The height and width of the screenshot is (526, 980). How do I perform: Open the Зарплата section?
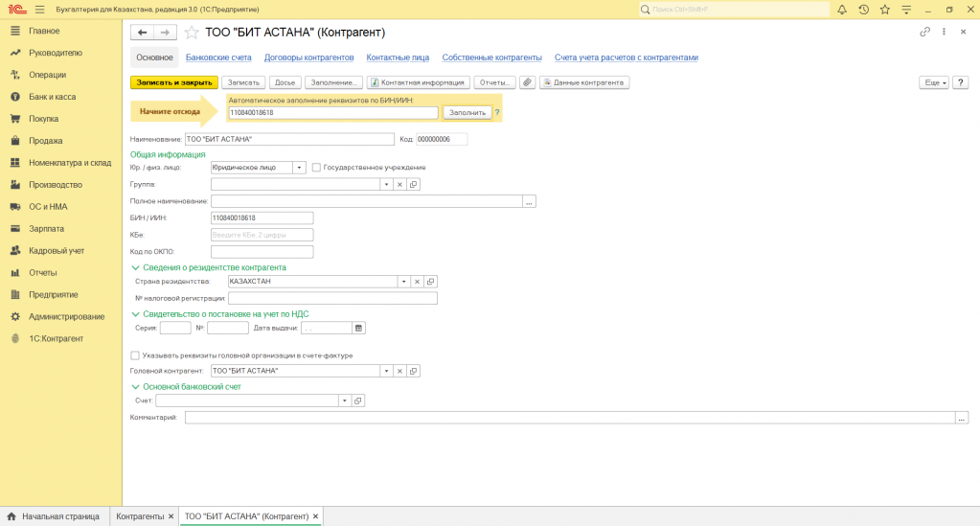tap(46, 229)
